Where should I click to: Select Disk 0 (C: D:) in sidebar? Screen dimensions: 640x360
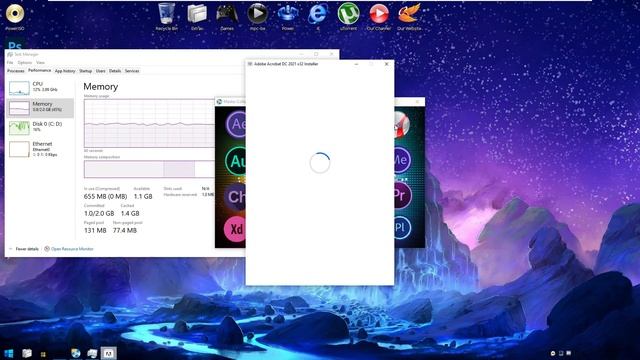pos(40,127)
